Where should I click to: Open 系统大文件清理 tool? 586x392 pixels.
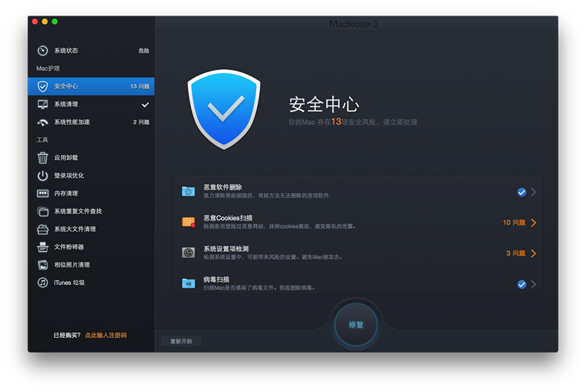coord(91,229)
